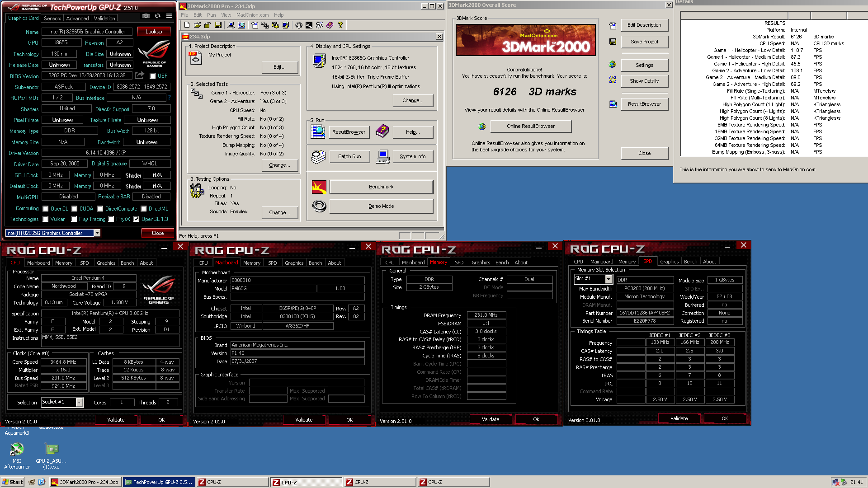Open the GPU selection dropdown in GPU-Z
The width and height of the screenshot is (868, 488).
click(x=97, y=233)
